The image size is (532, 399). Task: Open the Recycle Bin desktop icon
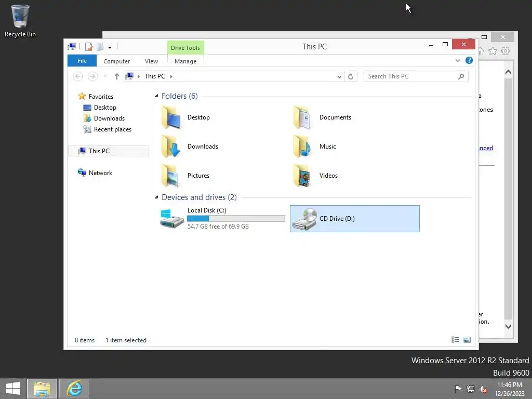click(20, 21)
